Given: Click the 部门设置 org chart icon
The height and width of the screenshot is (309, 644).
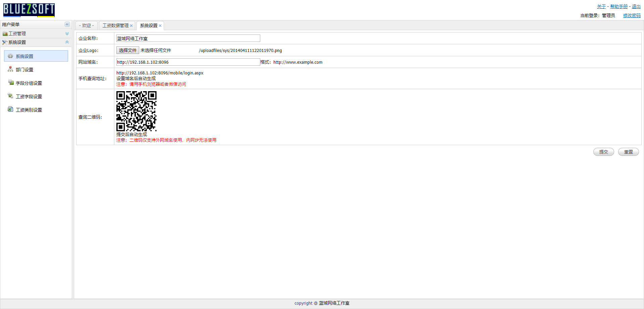Looking at the screenshot, I should click(x=10, y=69).
